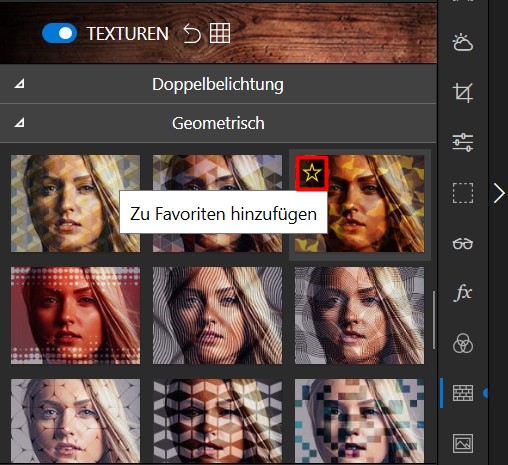
Task: Select the black and white cube texture thumbnail
Action: coord(217,421)
